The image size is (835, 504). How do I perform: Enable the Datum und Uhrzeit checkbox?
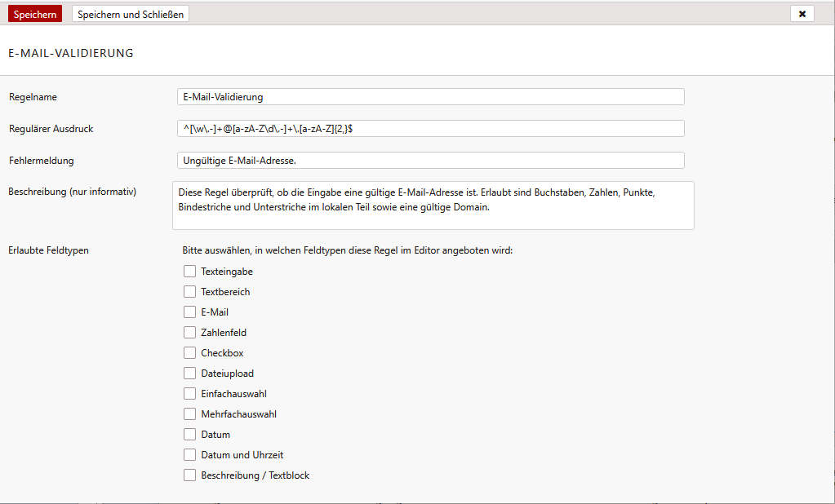coord(189,455)
